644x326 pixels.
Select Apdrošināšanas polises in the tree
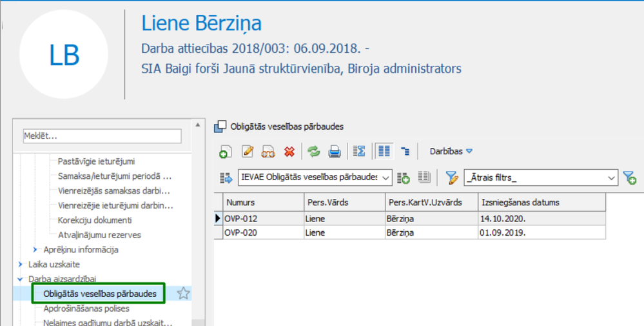[x=86, y=309]
